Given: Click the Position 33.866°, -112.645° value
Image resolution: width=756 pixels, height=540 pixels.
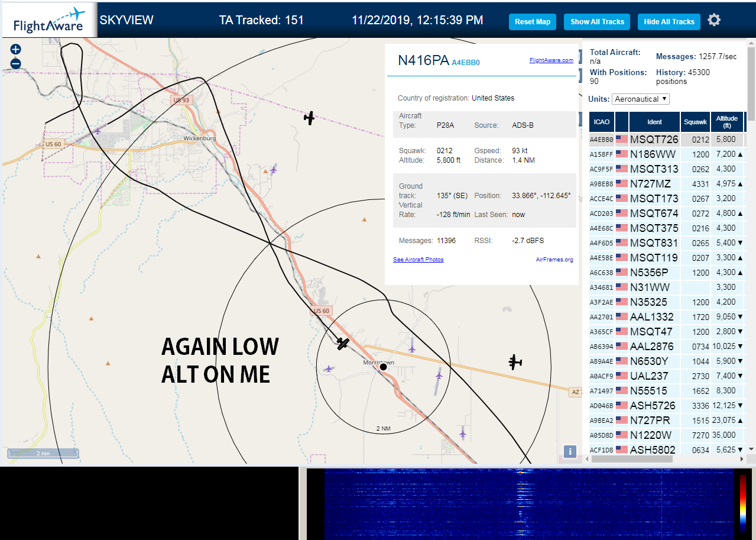Looking at the screenshot, I should coord(541,196).
